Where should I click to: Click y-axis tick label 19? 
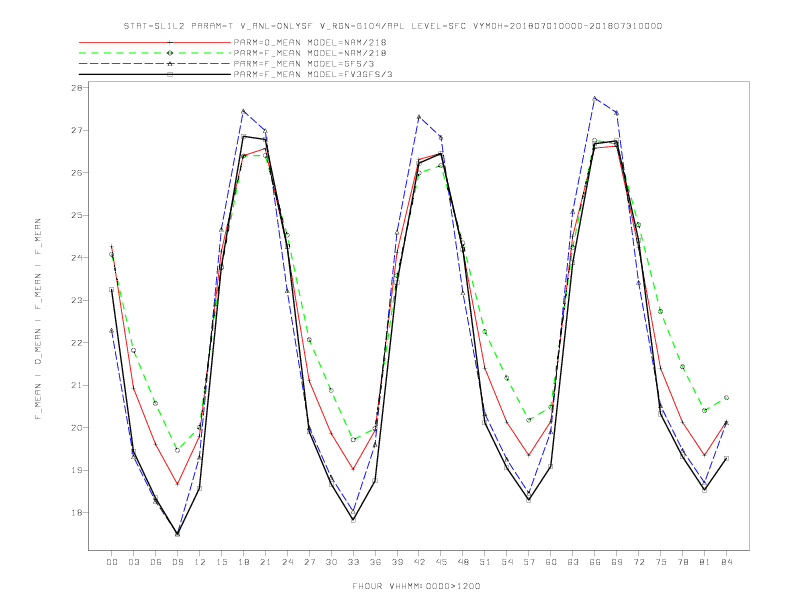coord(77,470)
